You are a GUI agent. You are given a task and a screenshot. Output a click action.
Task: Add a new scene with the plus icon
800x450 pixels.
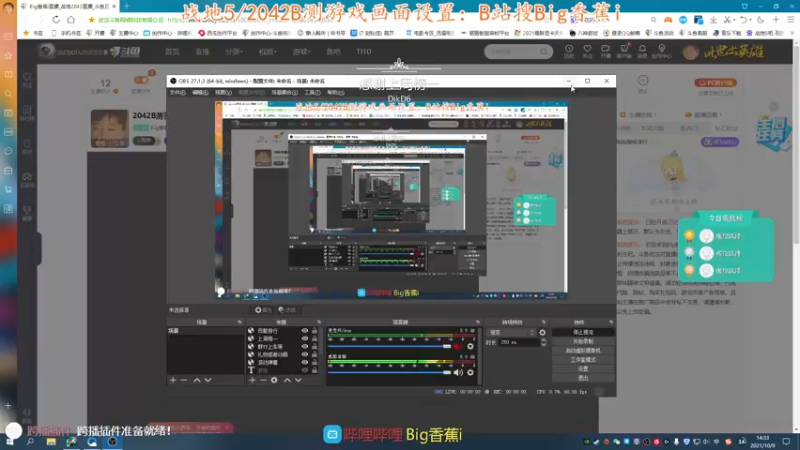tap(173, 380)
